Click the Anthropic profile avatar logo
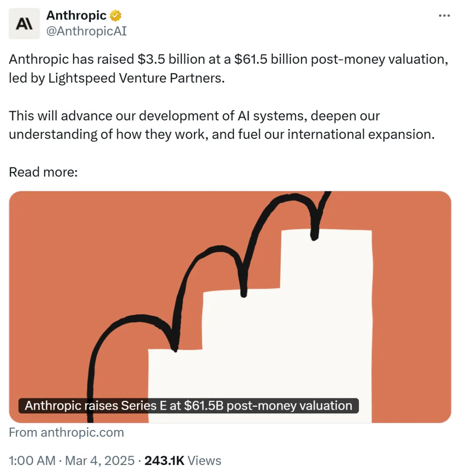456x476 pixels. click(x=24, y=24)
